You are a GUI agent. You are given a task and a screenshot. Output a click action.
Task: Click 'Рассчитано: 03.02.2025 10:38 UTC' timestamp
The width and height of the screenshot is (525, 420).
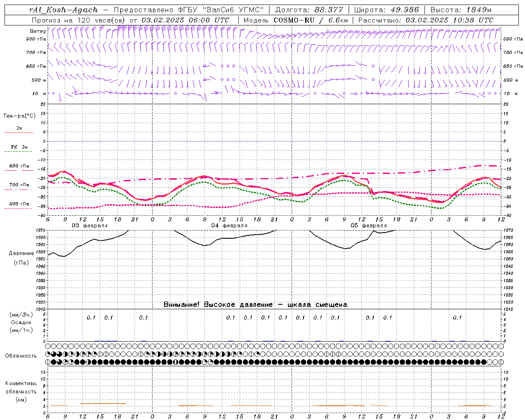[426, 20]
